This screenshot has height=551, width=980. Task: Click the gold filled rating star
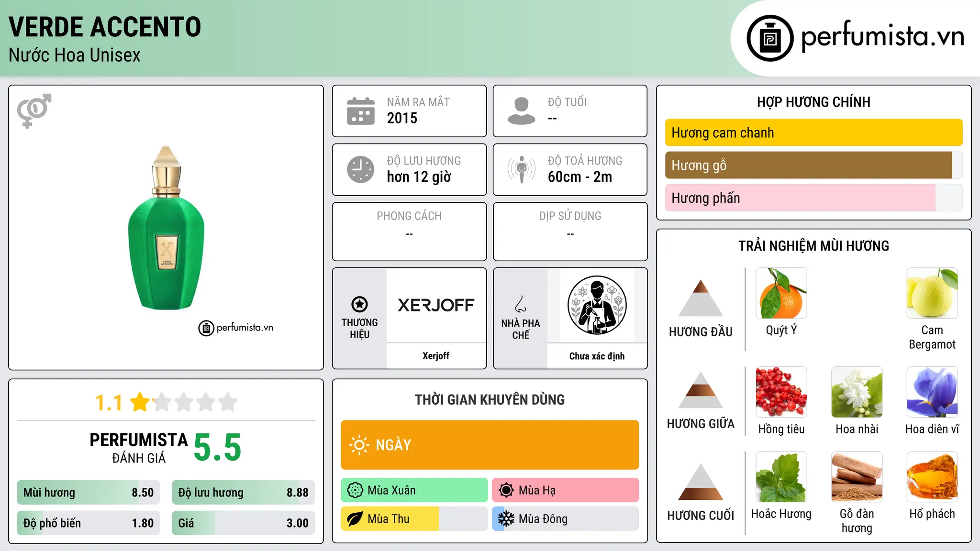tap(140, 402)
